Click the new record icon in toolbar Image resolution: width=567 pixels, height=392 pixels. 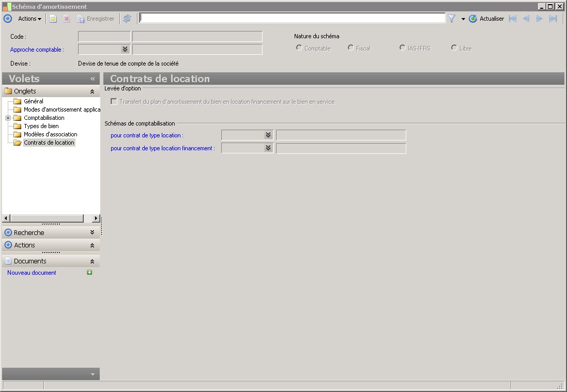53,19
